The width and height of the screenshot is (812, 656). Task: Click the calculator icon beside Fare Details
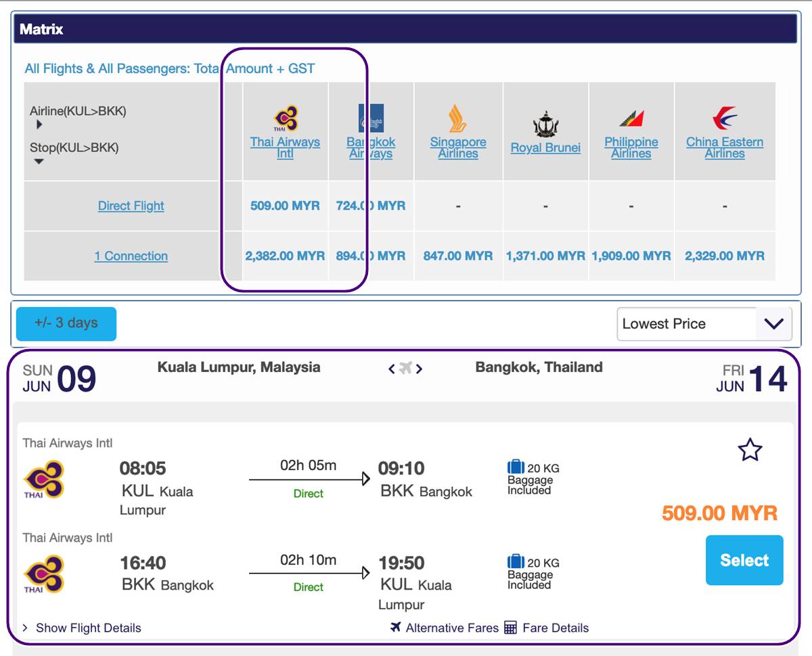511,628
